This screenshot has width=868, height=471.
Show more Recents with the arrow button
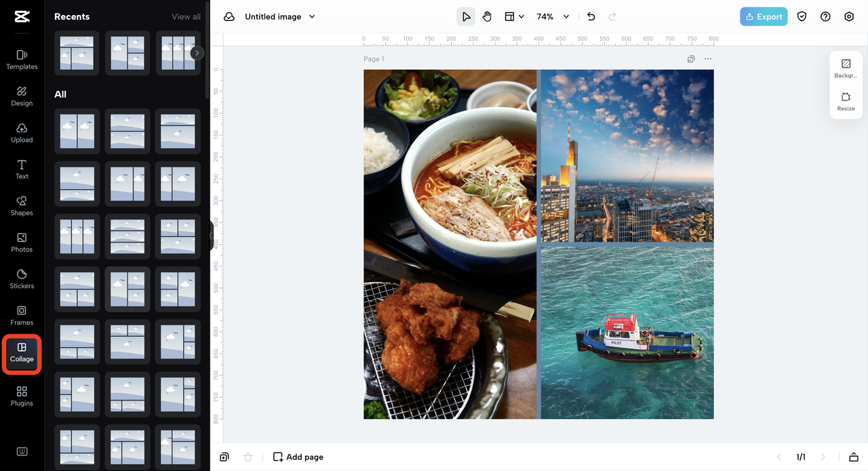(x=197, y=53)
